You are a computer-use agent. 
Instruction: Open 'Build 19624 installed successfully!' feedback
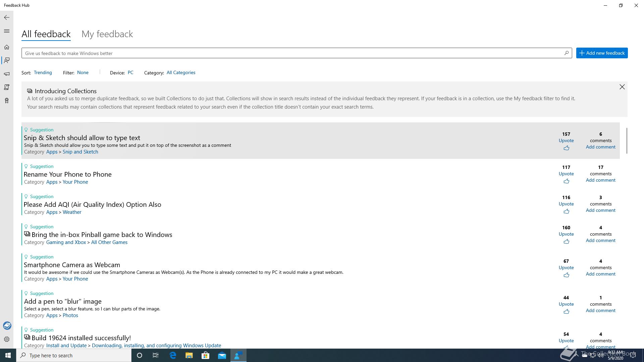point(81,338)
